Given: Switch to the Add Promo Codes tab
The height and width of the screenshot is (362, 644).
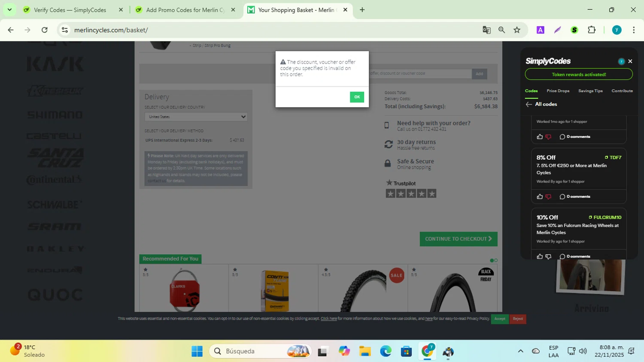Looking at the screenshot, I should pos(185,10).
